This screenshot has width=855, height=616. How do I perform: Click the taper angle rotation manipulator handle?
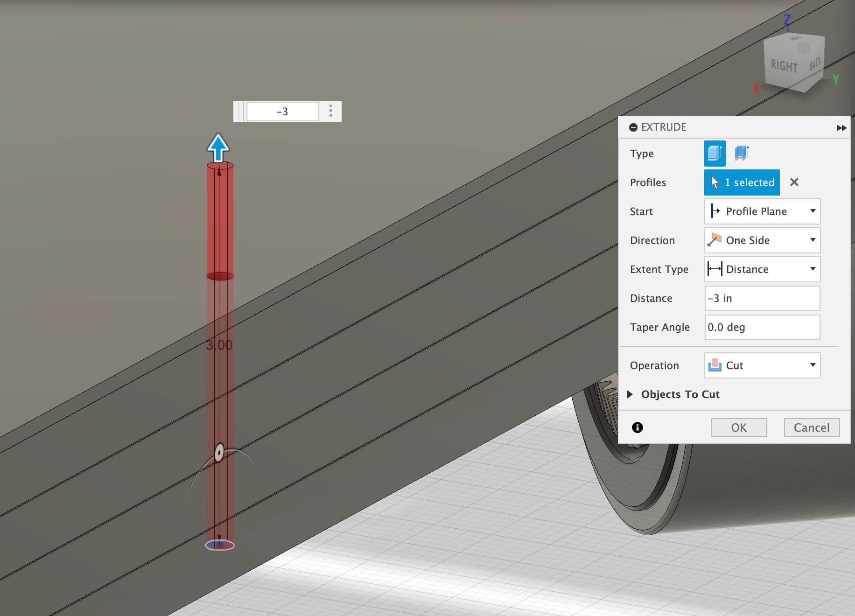219,452
